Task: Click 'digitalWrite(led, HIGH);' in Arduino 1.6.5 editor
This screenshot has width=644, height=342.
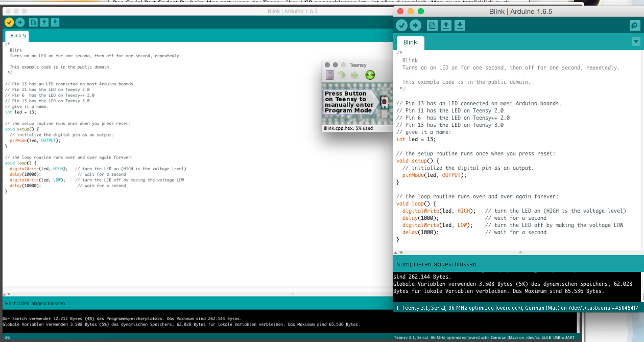Action: tap(439, 211)
